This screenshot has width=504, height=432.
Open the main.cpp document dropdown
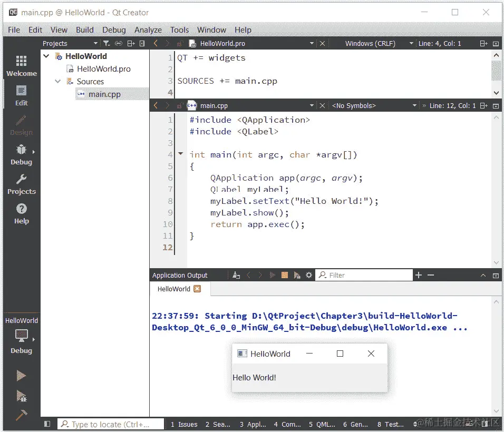312,106
